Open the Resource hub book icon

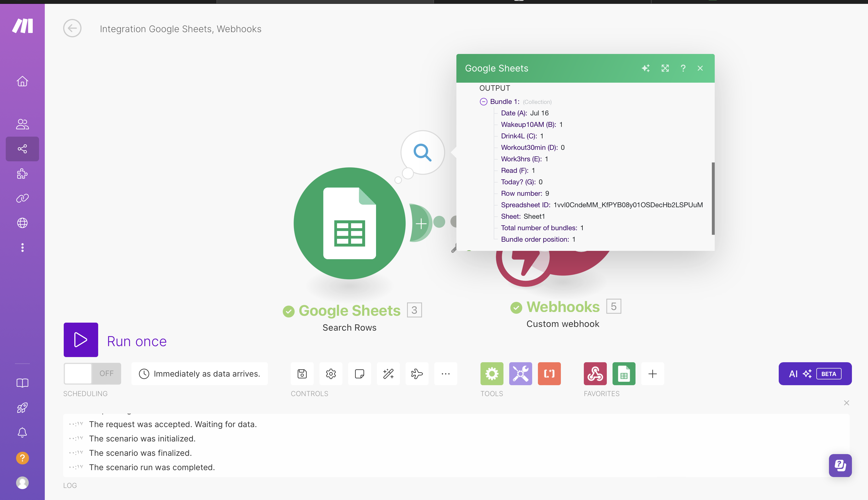pos(22,383)
